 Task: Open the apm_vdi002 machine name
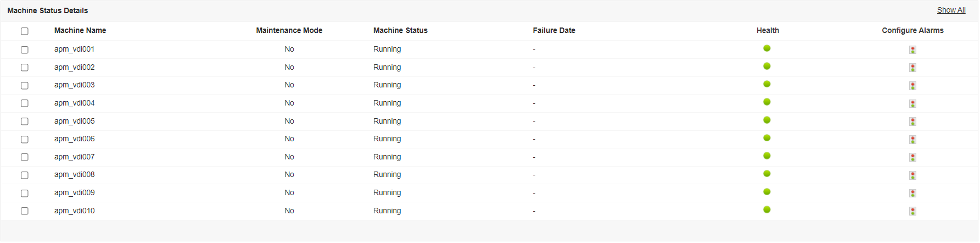(74, 67)
